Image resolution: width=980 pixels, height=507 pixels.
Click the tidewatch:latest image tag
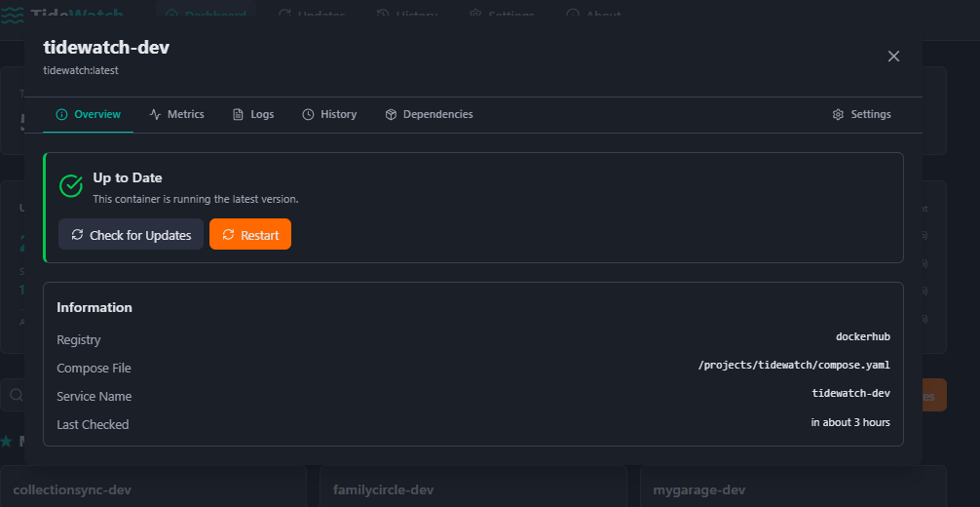(81, 70)
